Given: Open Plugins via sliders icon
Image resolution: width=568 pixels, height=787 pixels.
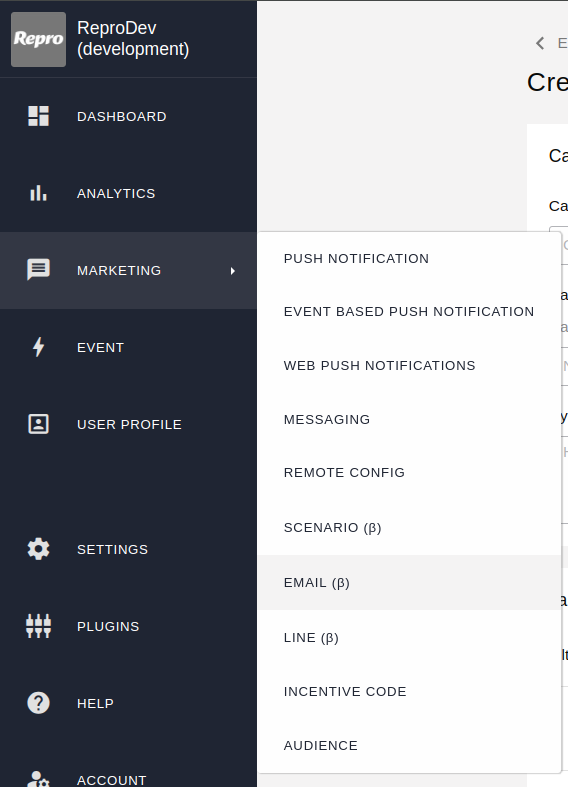Looking at the screenshot, I should pos(38,626).
